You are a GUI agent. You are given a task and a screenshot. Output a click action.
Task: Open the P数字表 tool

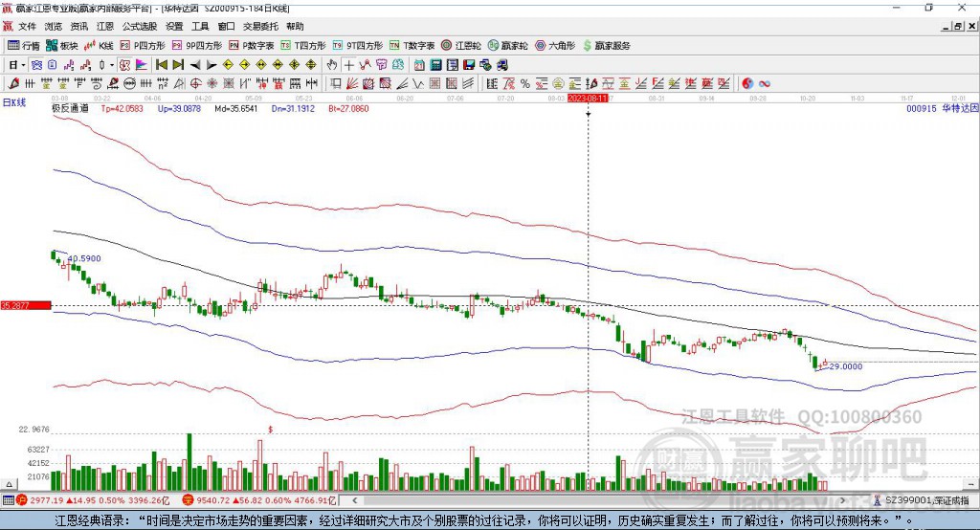[252, 46]
